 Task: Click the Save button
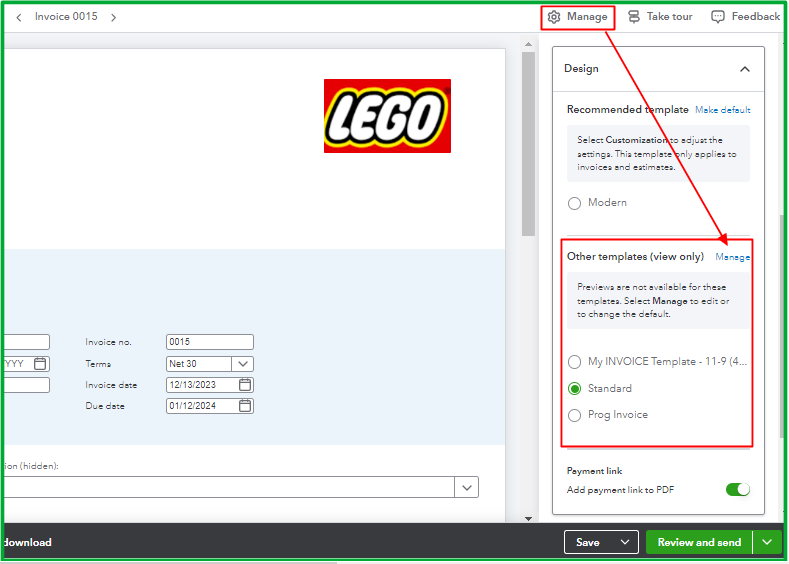(588, 542)
